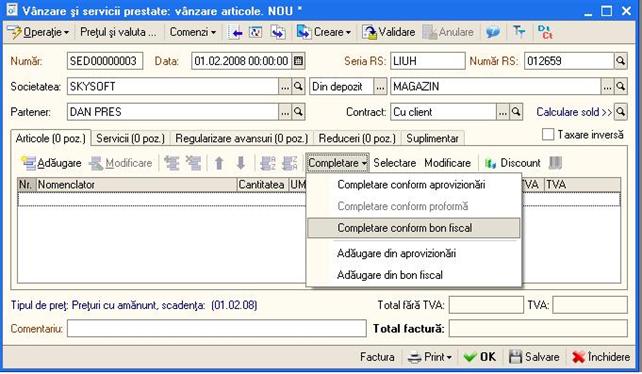Switch to the Servicii (0 poz.) tab
The height and width of the screenshot is (374, 642).
[130, 138]
